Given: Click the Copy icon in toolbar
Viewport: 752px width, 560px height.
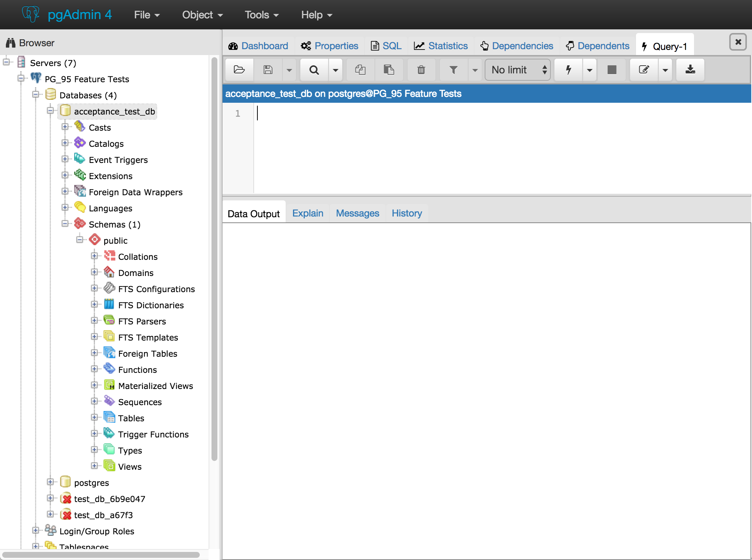Looking at the screenshot, I should click(x=360, y=70).
